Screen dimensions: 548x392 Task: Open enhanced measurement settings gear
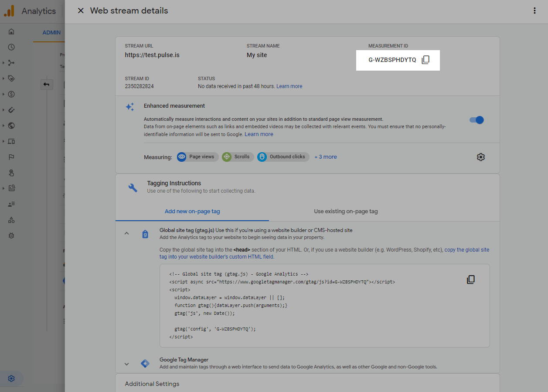pyautogui.click(x=480, y=157)
